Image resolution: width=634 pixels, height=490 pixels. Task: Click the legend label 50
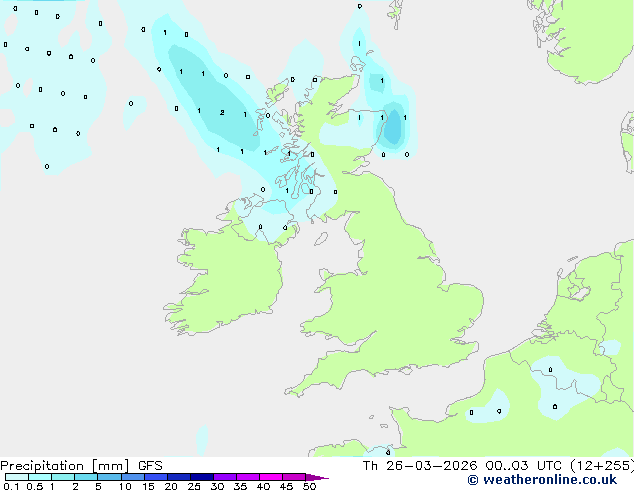coord(309,486)
